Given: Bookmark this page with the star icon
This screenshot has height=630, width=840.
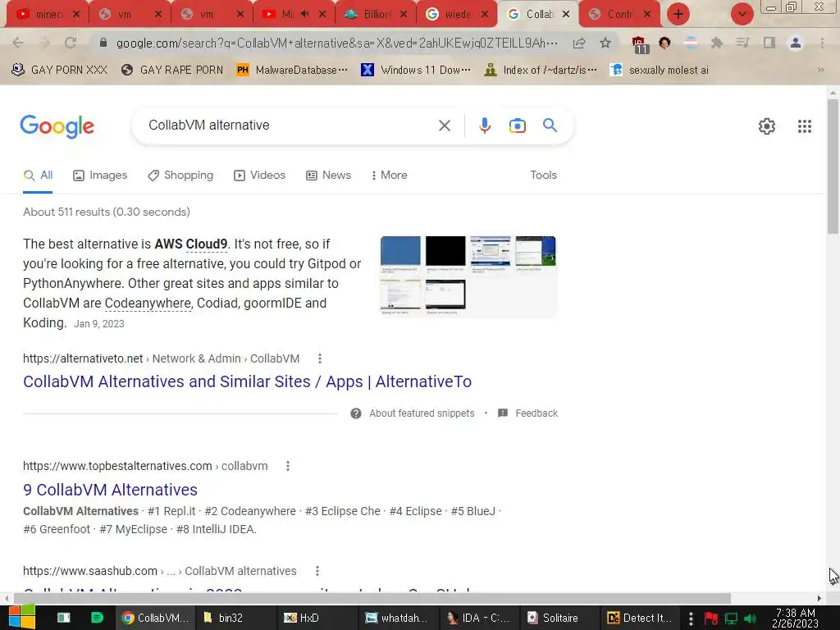Looking at the screenshot, I should click(x=605, y=43).
